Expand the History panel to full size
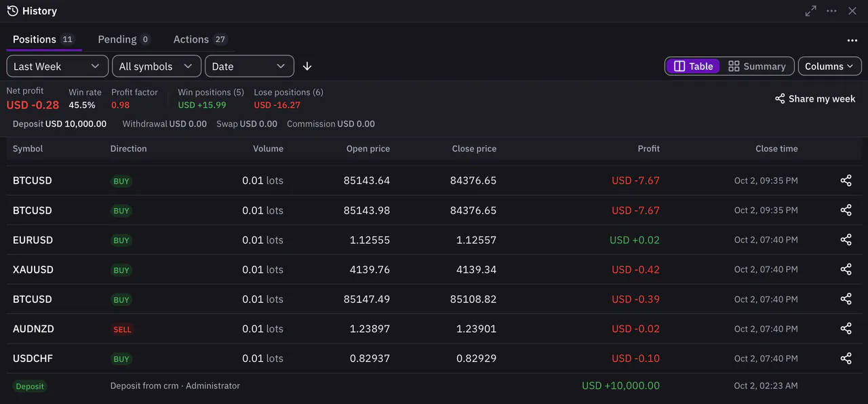868x404 pixels. click(810, 11)
